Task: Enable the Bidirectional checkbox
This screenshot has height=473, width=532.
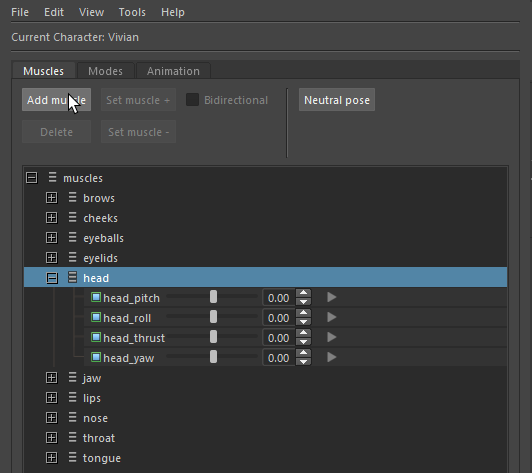Action: [x=192, y=100]
